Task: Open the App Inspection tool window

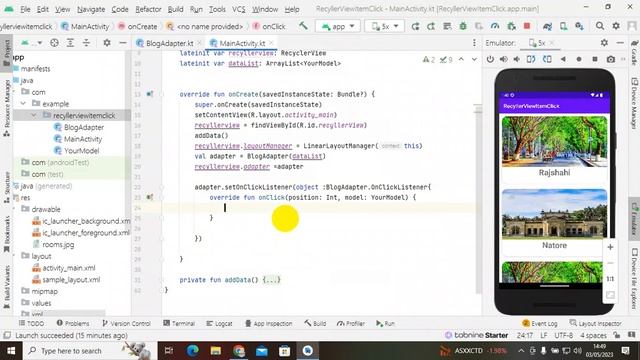Action: tap(269, 323)
